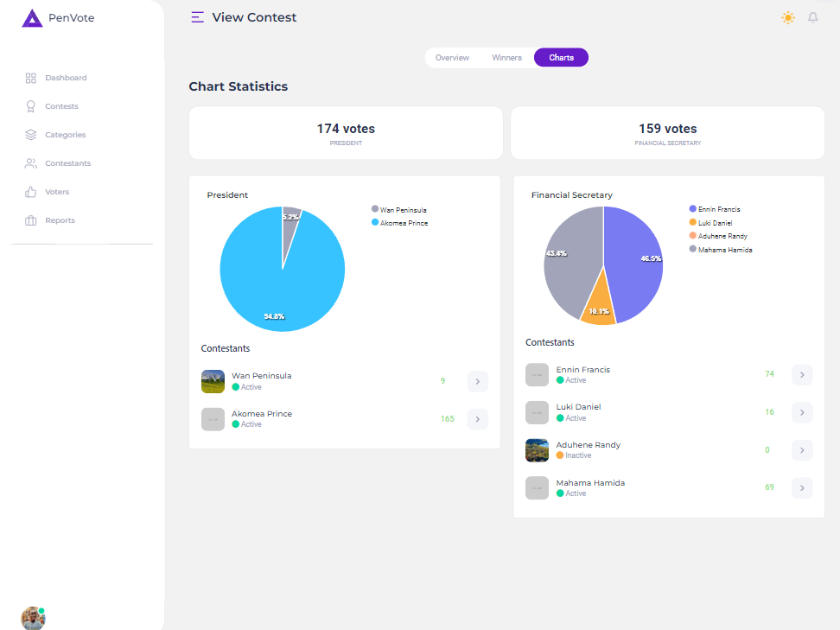Viewport: 840px width, 630px height.
Task: Expand details for Ennin Francis
Action: pos(802,374)
